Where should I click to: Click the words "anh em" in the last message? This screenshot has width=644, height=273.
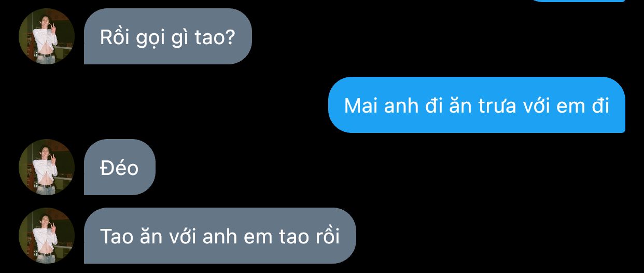click(x=230, y=237)
